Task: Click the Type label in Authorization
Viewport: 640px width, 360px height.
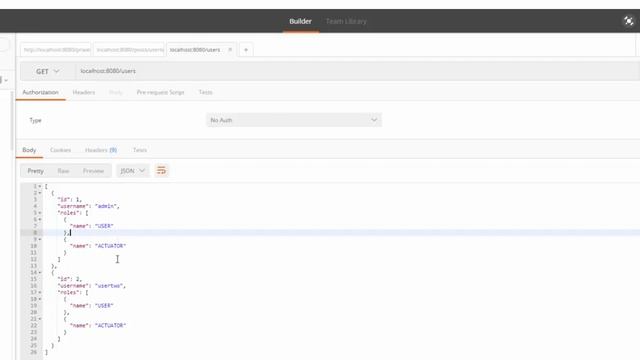Action: 35,120
